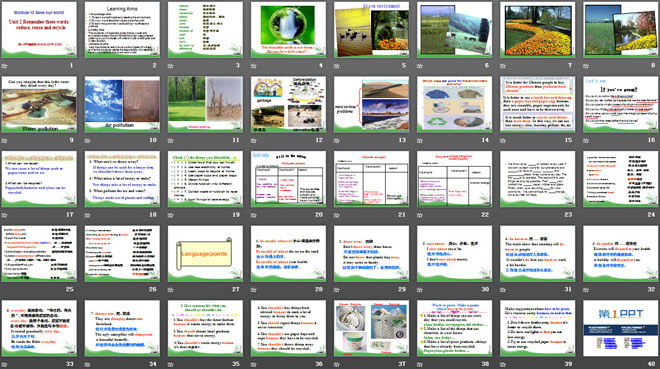Select the title slide 'Module 12 Save our world'
The image size is (660, 369).
39,29
